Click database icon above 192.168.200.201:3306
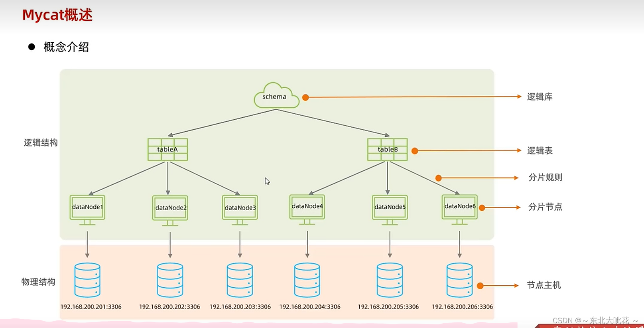This screenshot has width=644, height=328. (87, 280)
